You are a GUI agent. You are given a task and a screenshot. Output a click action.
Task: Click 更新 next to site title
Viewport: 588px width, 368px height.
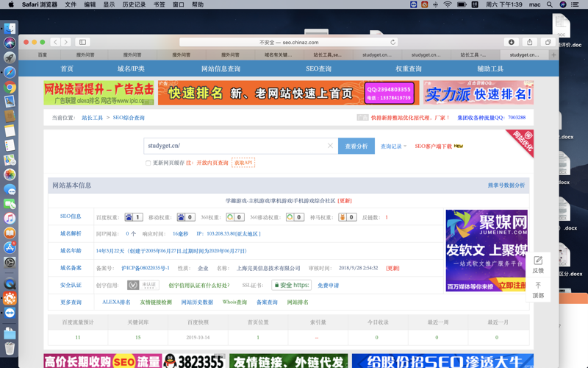pyautogui.click(x=345, y=201)
